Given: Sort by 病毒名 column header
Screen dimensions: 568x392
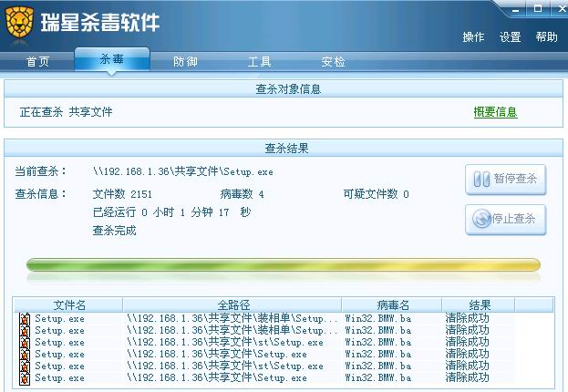Looking at the screenshot, I should click(392, 304).
